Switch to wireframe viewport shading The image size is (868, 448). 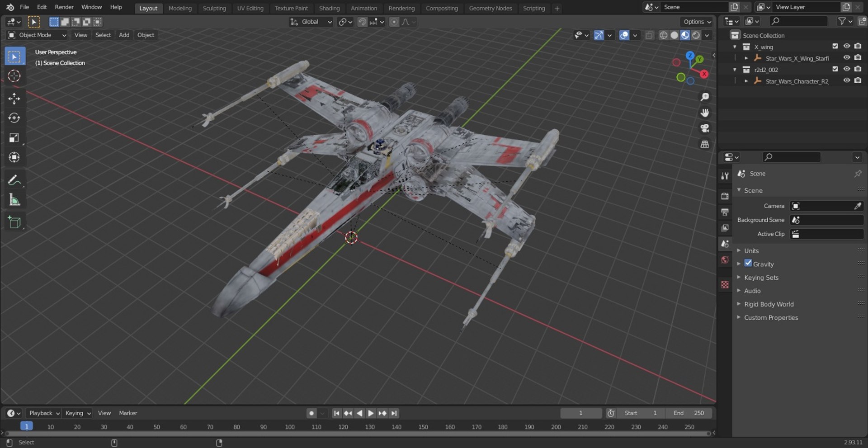(x=663, y=35)
